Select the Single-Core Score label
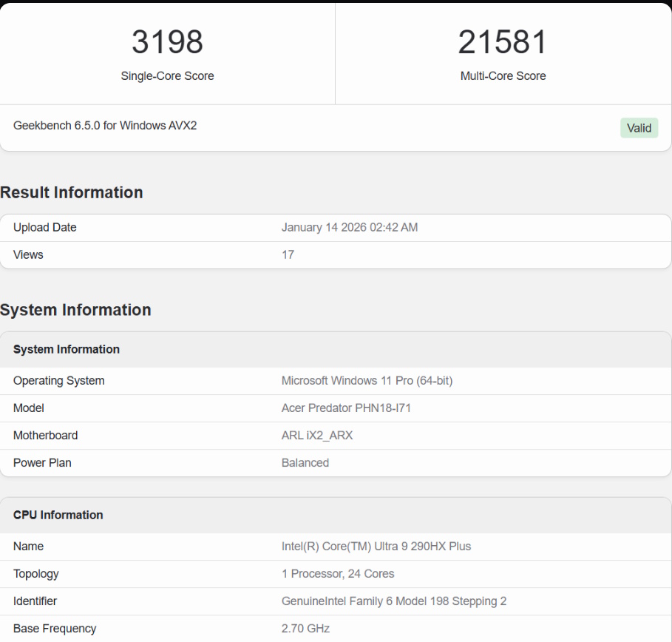Screen dimensions: 672x642 coord(167,76)
